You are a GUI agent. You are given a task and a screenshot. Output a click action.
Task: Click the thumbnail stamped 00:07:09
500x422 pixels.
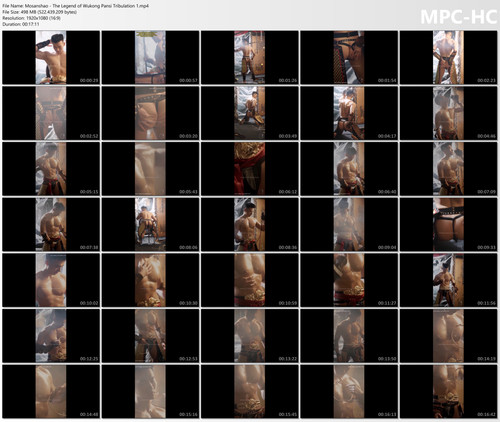coord(448,169)
